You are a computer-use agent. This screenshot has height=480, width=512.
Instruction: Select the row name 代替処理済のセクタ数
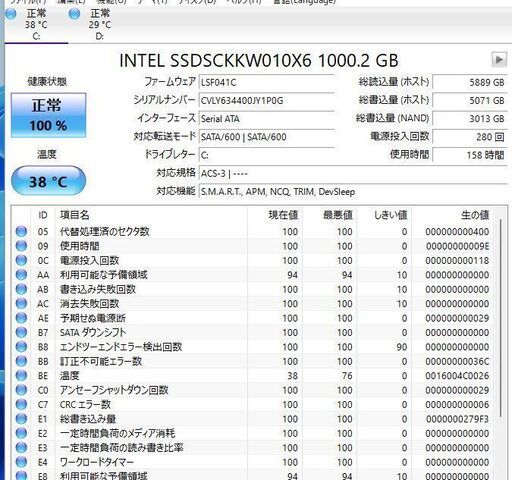click(104, 231)
